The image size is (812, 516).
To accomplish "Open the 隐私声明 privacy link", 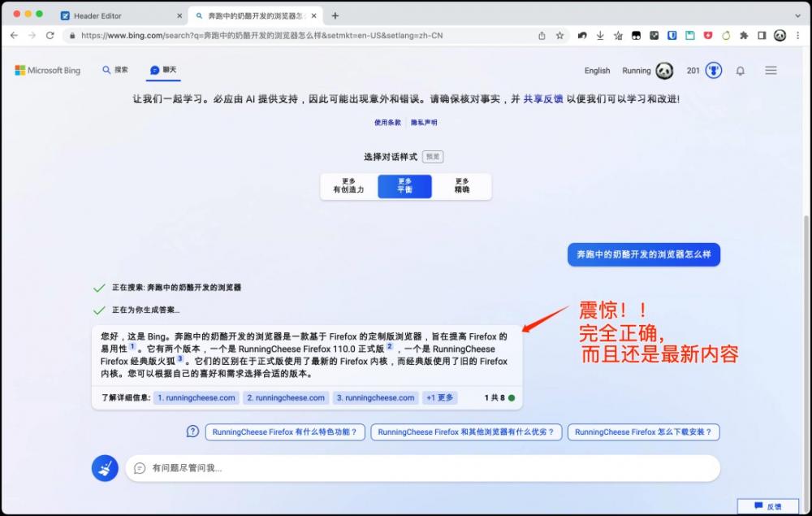I will coord(424,123).
